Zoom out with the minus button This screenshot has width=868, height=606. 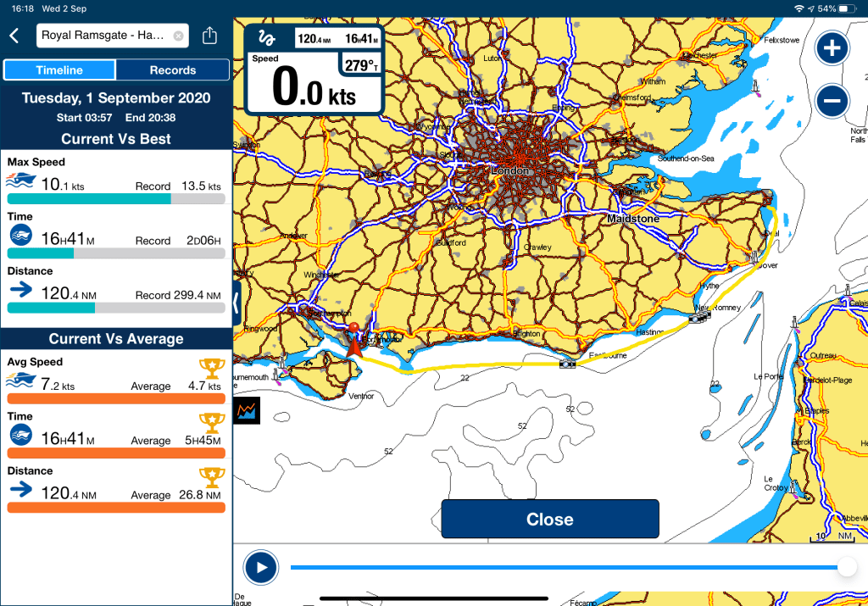pyautogui.click(x=832, y=102)
